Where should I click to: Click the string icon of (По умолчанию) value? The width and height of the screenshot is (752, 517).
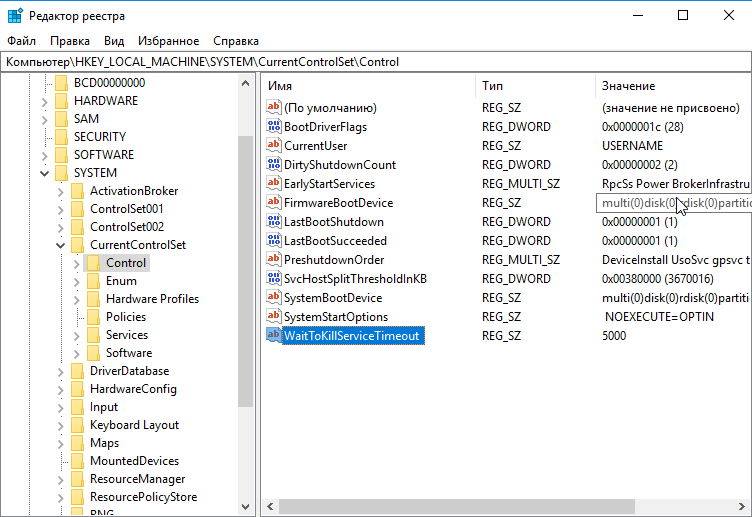pyautogui.click(x=273, y=106)
